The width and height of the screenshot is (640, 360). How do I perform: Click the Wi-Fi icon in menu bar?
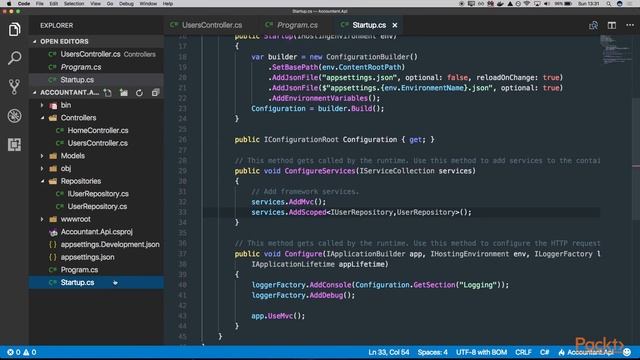click(x=527, y=4)
